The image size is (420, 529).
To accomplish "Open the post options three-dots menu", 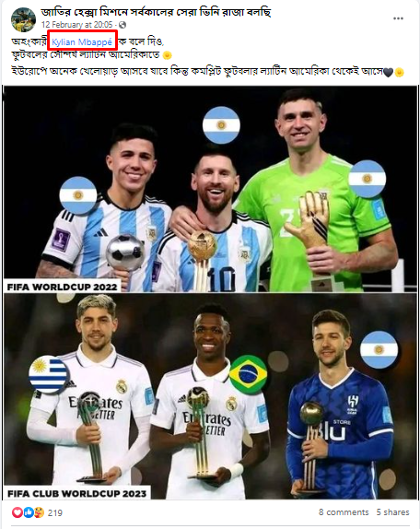I will 398,18.
